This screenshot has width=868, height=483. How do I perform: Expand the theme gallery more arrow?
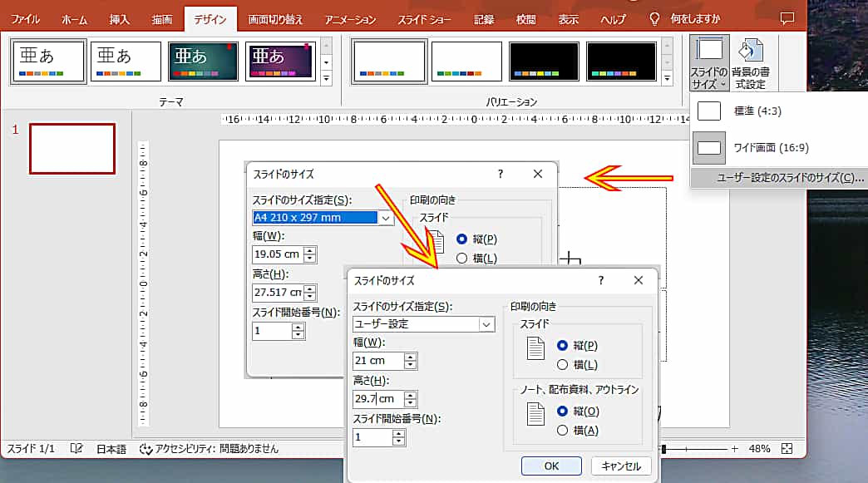pyautogui.click(x=326, y=78)
